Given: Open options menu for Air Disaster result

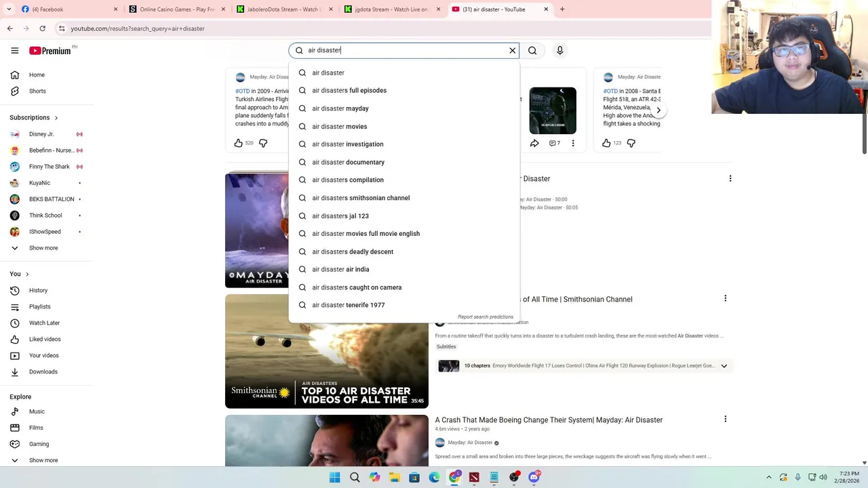Looking at the screenshot, I should point(730,178).
